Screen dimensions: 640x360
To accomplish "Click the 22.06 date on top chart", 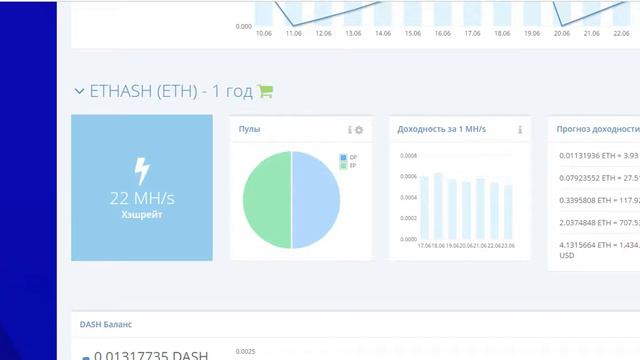I will pyautogui.click(x=621, y=33).
